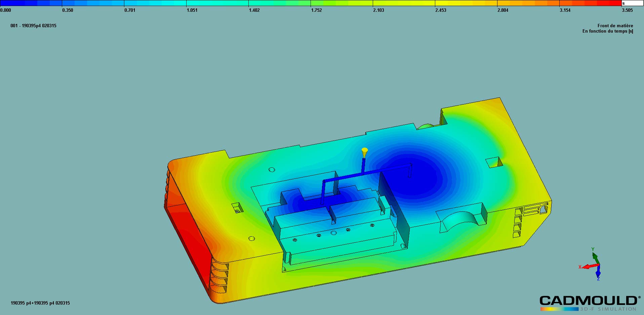Click the 0.000 legend value
Viewport: 644px width, 315px height.
pos(5,10)
